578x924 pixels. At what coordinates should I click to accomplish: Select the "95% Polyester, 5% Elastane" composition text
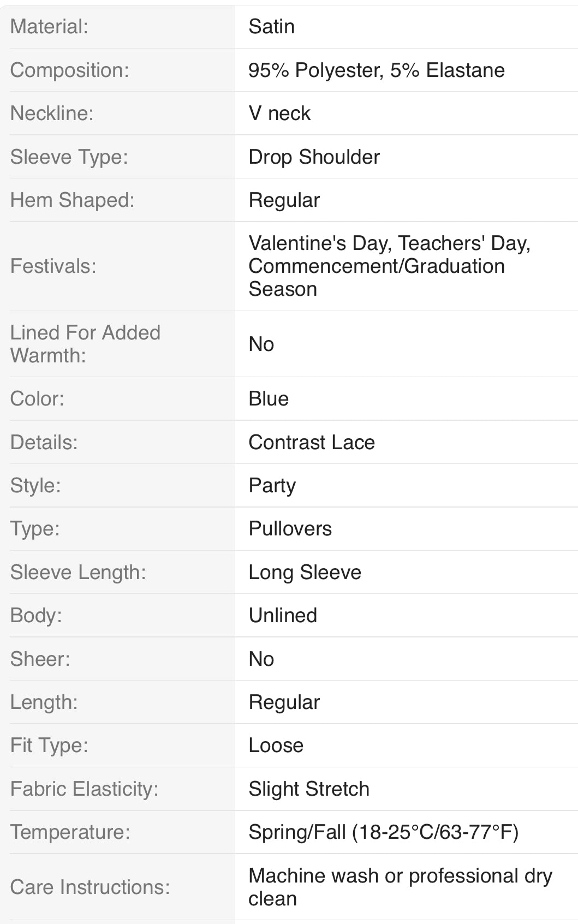tap(376, 70)
